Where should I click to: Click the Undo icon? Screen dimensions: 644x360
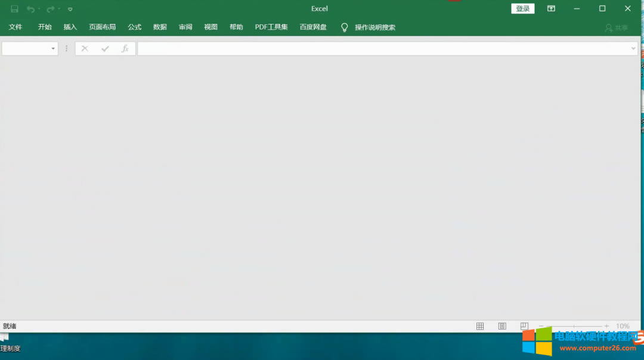[30, 9]
